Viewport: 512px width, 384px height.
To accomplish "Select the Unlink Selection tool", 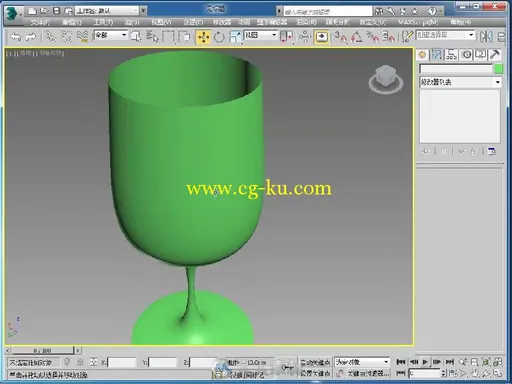I will [66, 36].
